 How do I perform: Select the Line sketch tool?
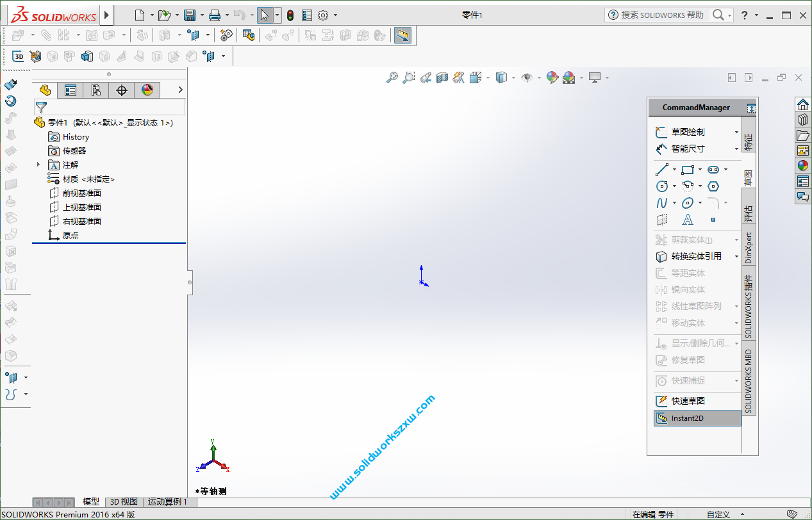click(x=661, y=169)
